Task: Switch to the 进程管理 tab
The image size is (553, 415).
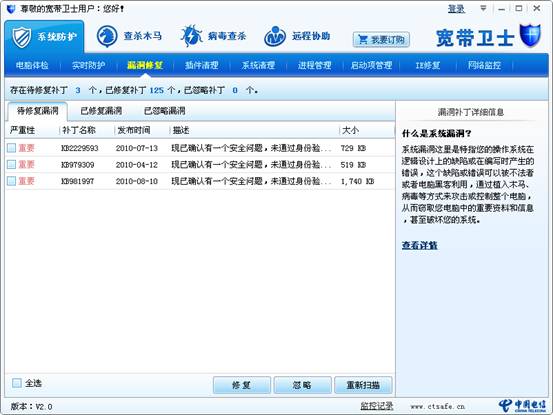Action: (315, 65)
